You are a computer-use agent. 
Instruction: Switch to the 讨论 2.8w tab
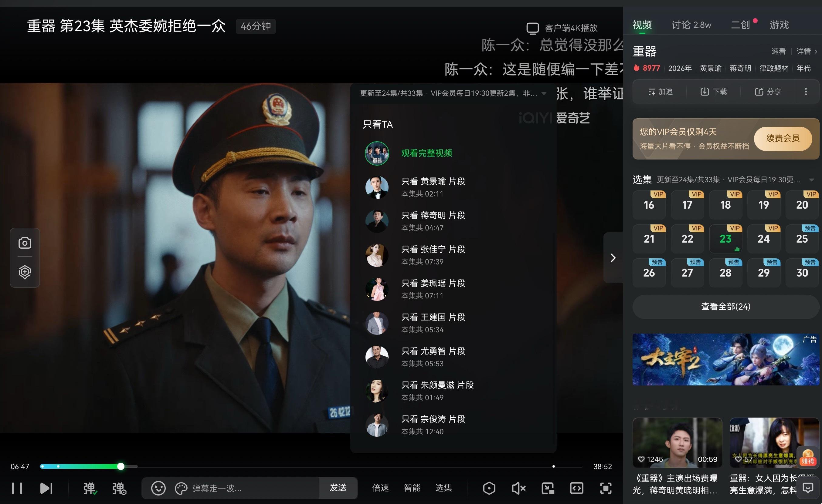click(x=691, y=25)
